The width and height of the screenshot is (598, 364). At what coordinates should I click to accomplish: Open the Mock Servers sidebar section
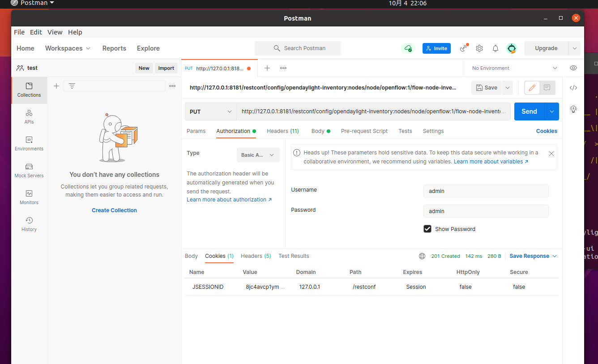coord(29,171)
